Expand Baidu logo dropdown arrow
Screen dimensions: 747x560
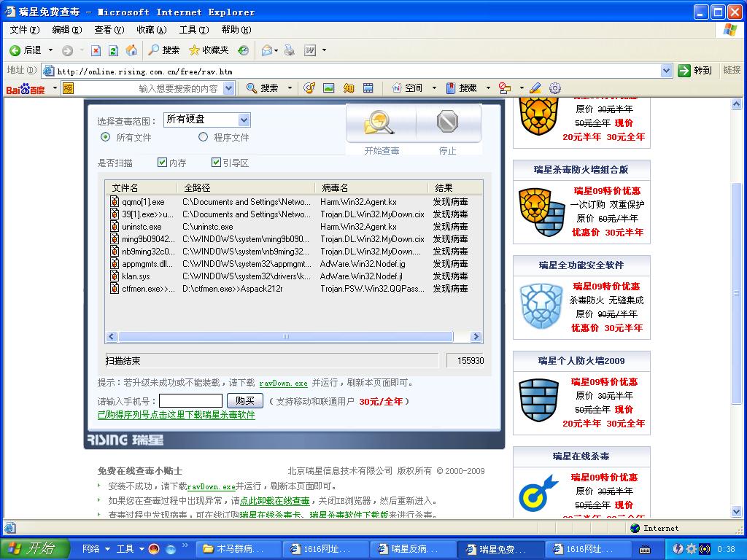pos(55,88)
